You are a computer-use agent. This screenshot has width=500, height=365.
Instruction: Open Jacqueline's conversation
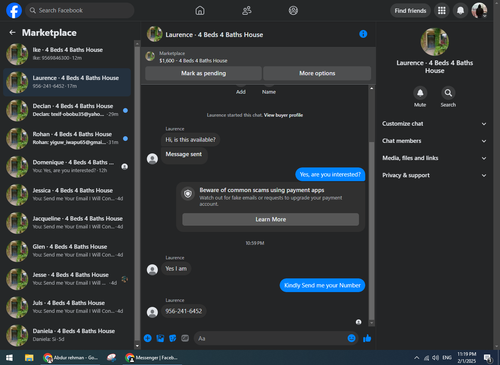click(67, 223)
